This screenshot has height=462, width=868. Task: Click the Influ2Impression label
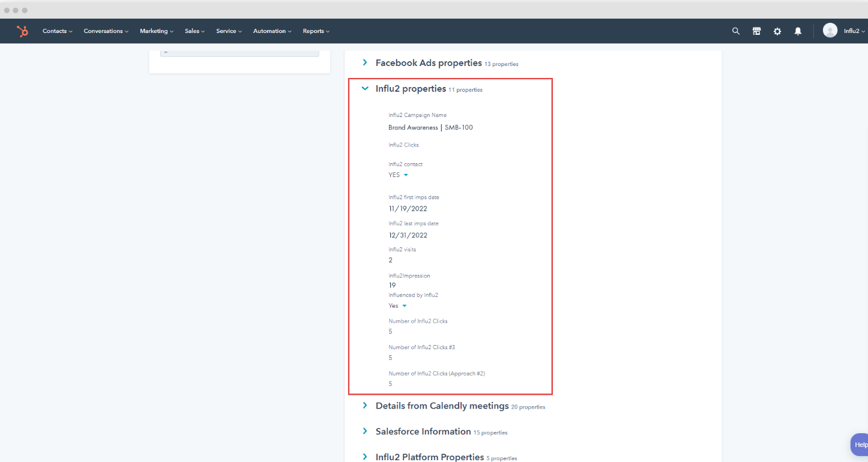pyautogui.click(x=409, y=276)
